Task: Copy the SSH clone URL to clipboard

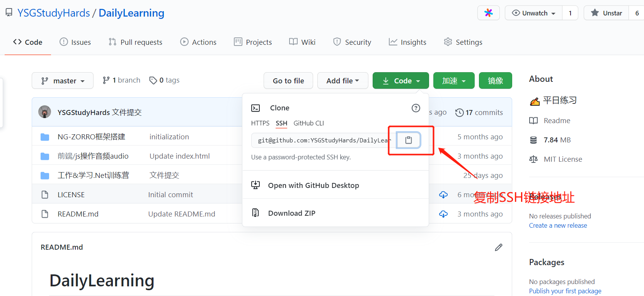Action: 408,140
